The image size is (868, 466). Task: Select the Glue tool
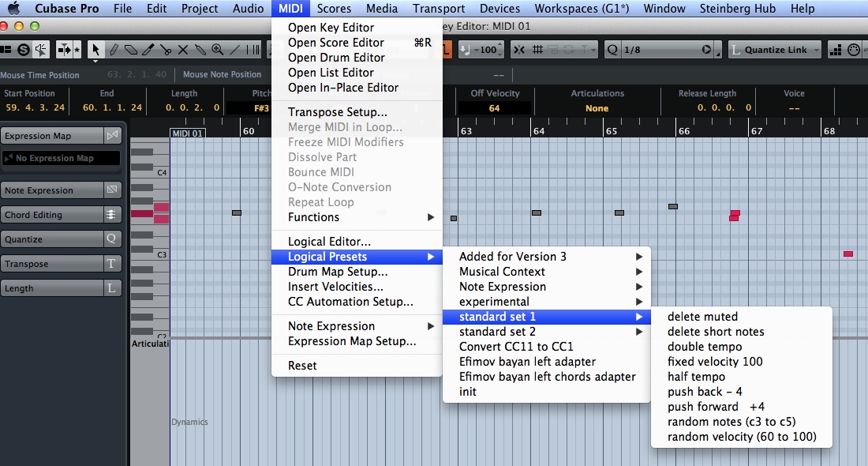200,50
